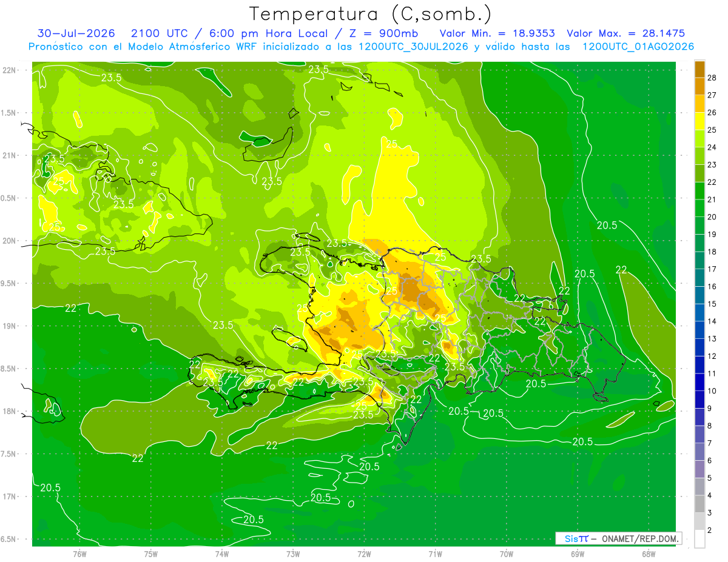
Task: Click the '18N' latitude axis label
Action: tap(9, 412)
